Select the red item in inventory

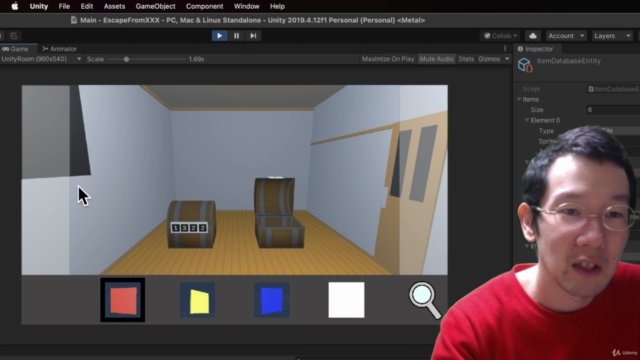tap(123, 300)
